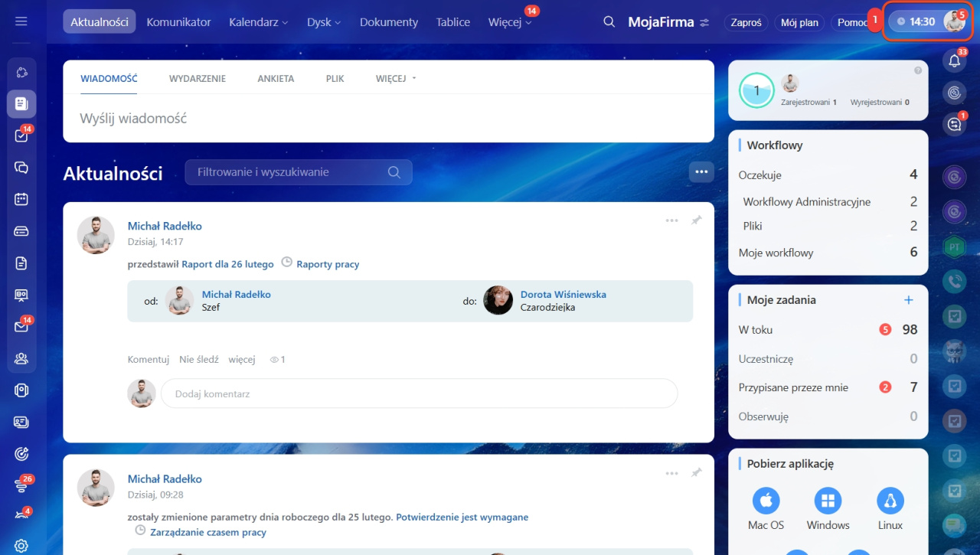980x555 pixels.
Task: Open the hamburger main menu
Action: click(21, 21)
